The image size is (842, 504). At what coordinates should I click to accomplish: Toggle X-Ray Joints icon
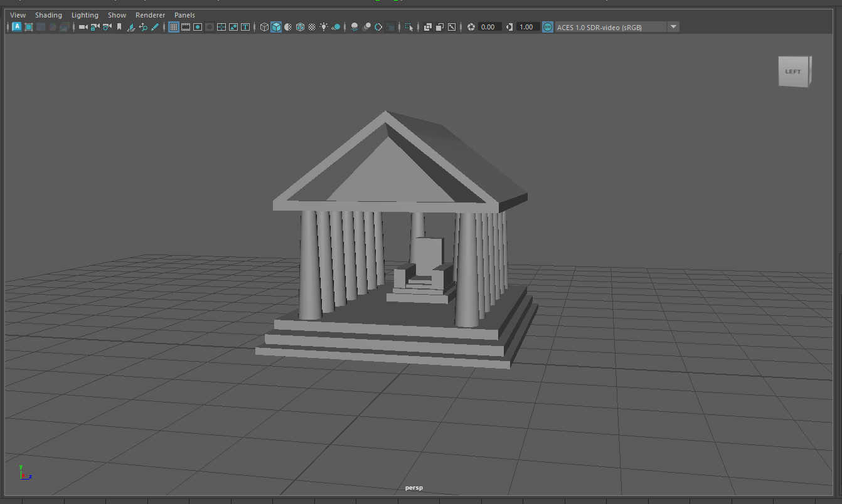coord(452,27)
